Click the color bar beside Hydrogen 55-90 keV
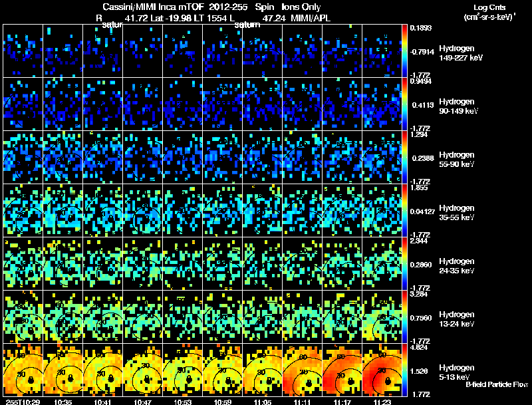Image resolution: width=532 pixels, height=405 pixels. (x=404, y=158)
